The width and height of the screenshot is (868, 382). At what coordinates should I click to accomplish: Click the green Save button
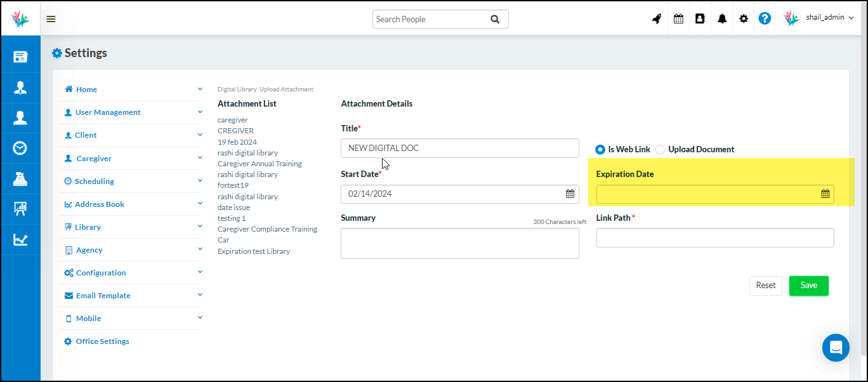coord(808,286)
